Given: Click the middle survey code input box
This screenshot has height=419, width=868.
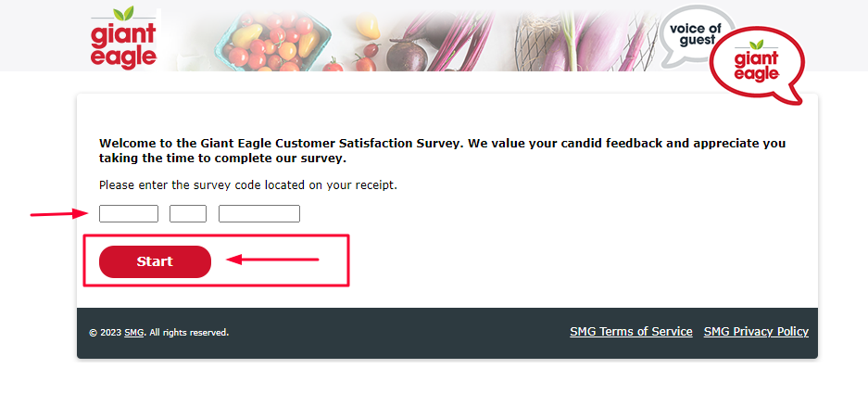Looking at the screenshot, I should click(188, 213).
